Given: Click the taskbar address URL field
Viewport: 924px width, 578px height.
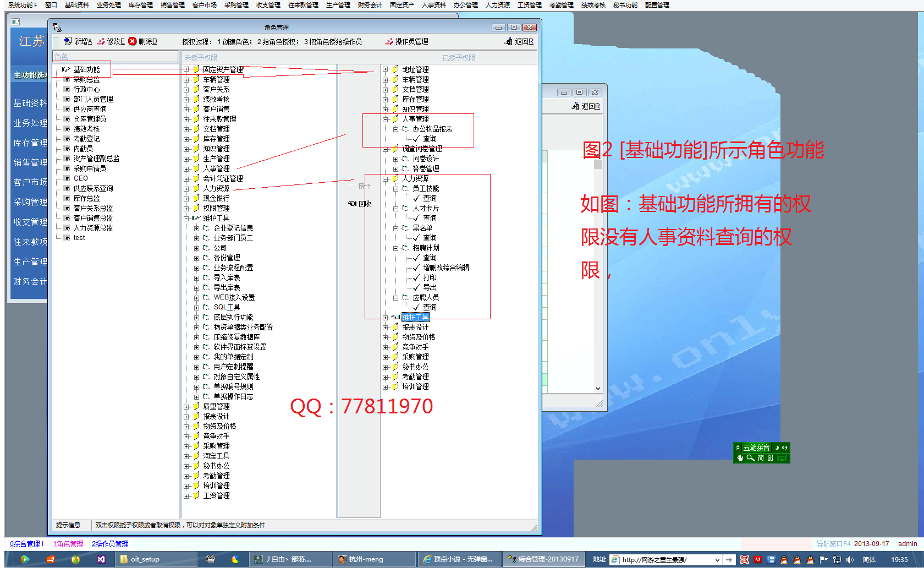Looking at the screenshot, I should (x=665, y=560).
